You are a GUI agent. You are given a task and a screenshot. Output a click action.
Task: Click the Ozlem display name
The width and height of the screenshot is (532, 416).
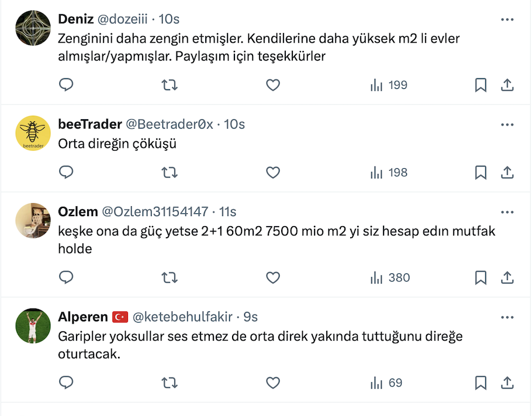coord(78,212)
